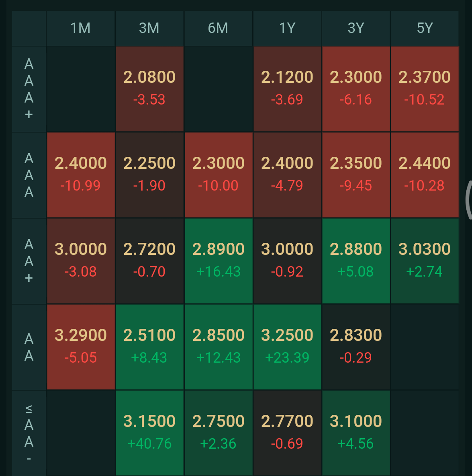Select the ≤AAA- 3M cell with +40.76
The height and width of the screenshot is (476, 472).
coord(149,433)
